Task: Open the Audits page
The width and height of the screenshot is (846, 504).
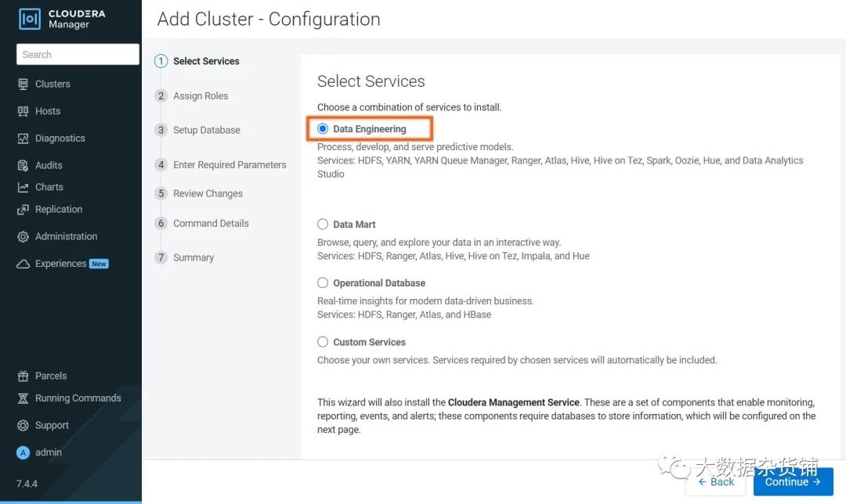Action: [x=49, y=165]
